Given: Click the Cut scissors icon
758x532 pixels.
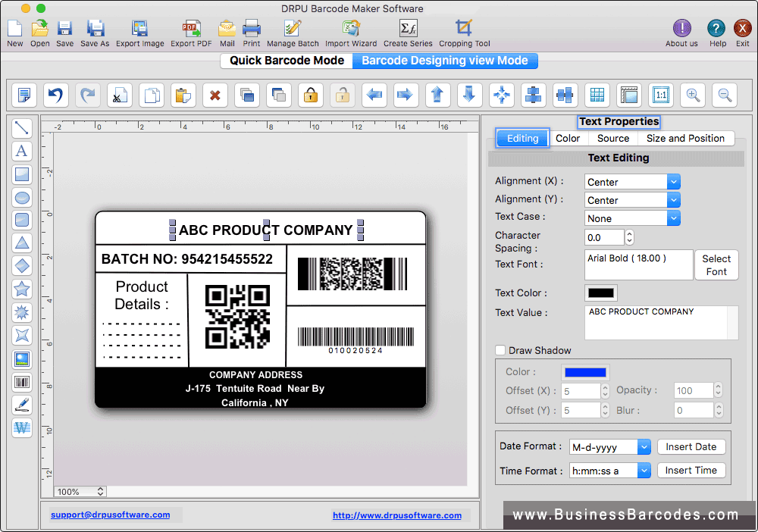Looking at the screenshot, I should [x=120, y=95].
